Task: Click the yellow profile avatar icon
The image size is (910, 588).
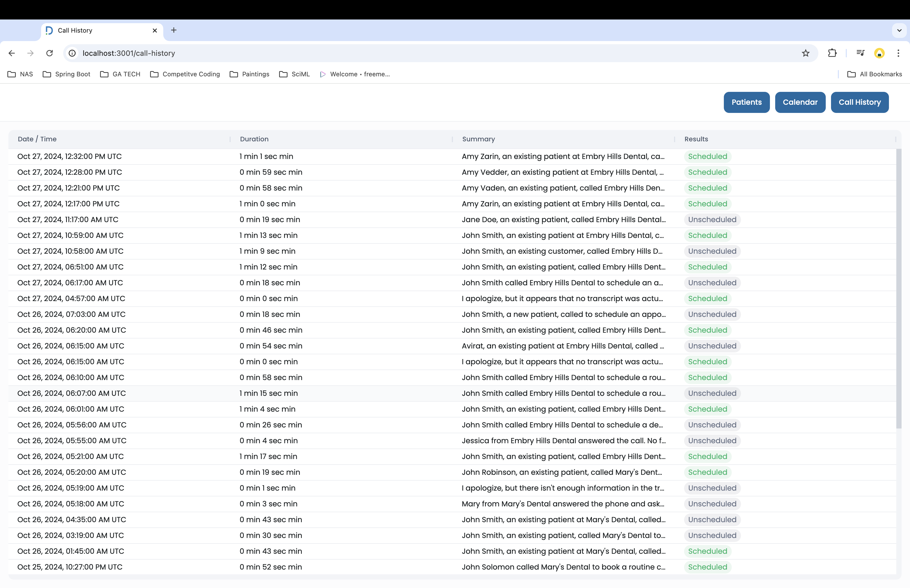Action: point(879,53)
